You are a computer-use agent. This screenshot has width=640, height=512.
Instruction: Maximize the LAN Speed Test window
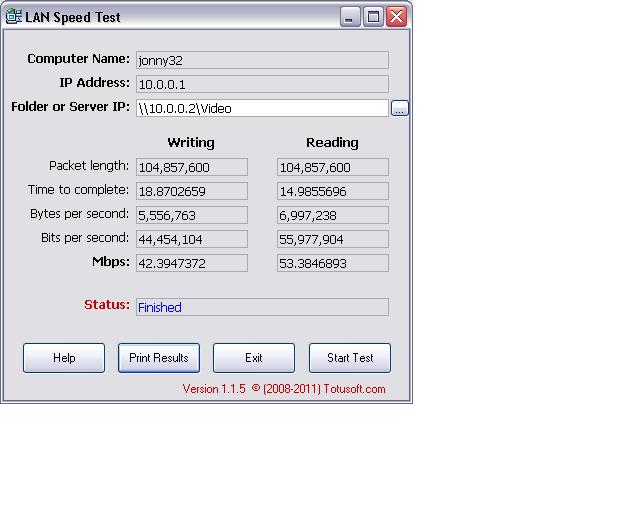click(x=373, y=16)
